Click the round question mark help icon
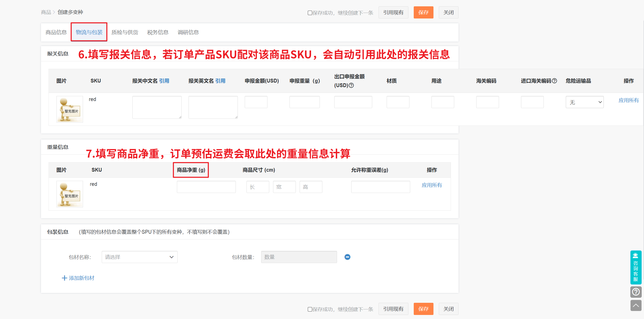644x319 pixels. tap(636, 292)
